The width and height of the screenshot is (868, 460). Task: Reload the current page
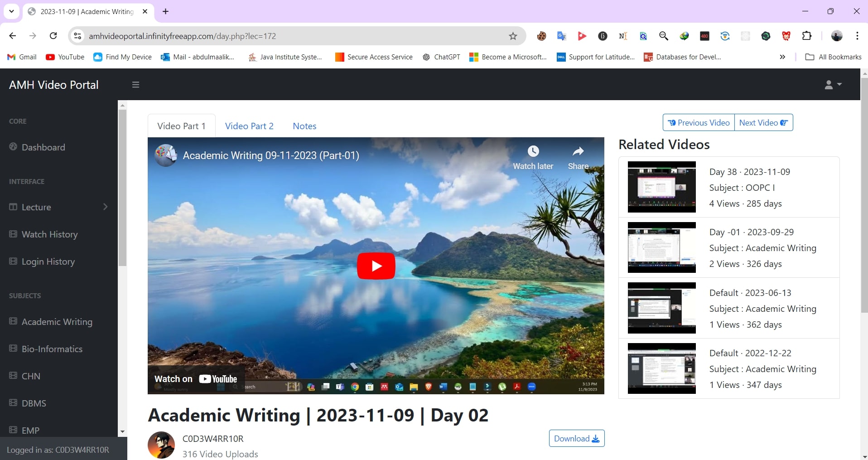tap(53, 36)
